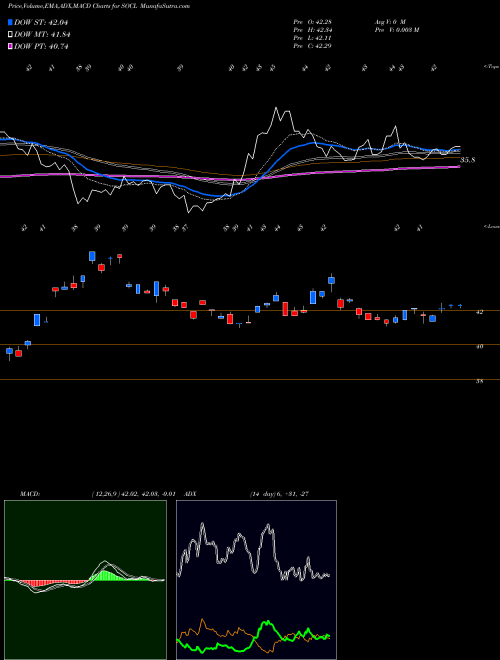Open the green MACD histogram chart
Image resolution: width=500 pixels, height=660 pixels.
coord(85,580)
